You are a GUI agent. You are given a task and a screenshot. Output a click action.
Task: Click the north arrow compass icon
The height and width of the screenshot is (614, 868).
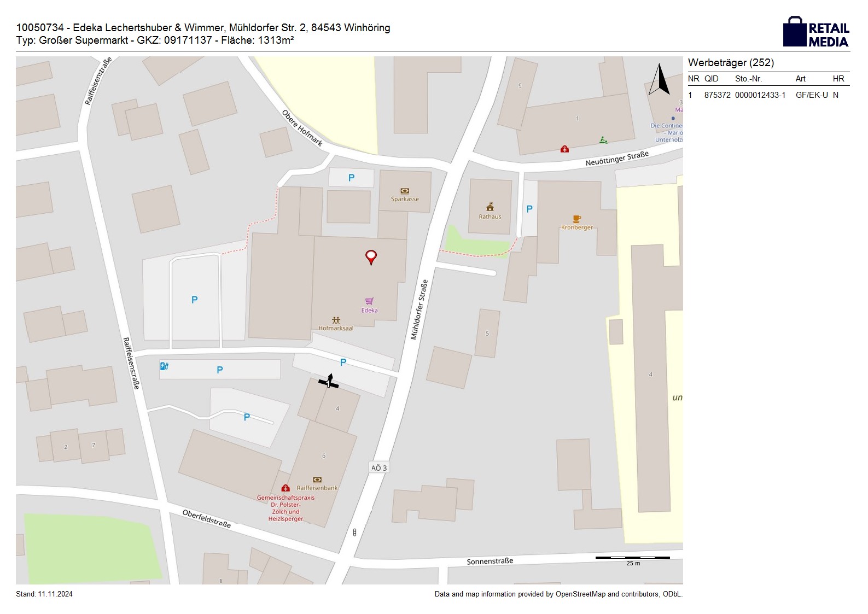660,80
